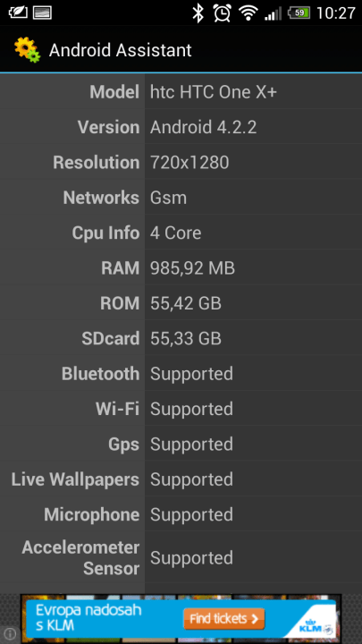Screen dimensions: 362x644
Task: Select the Resolution 720x1280 row
Action: 181,162
